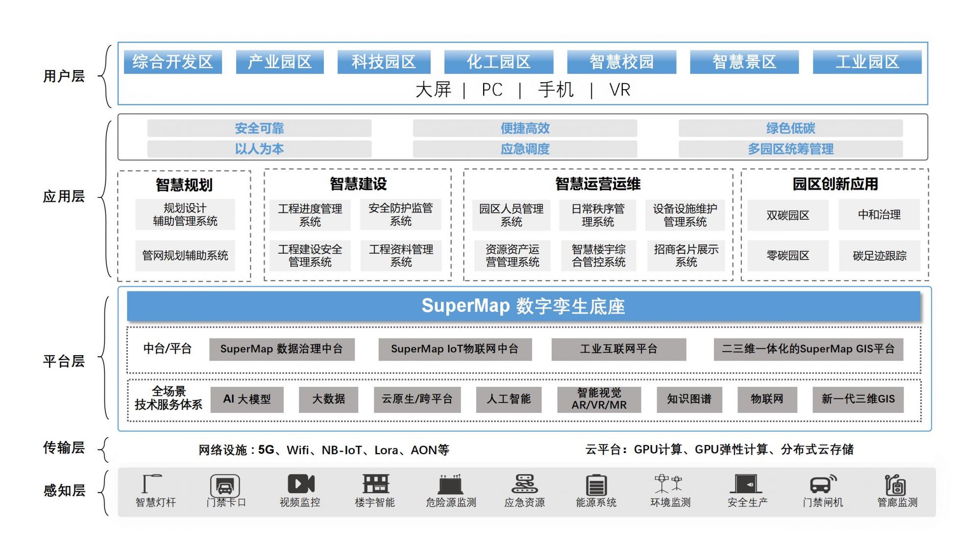Click the SuperMap 数字孪生底座 blue banner
This screenshot has height=551, width=980.
pyautogui.click(x=523, y=306)
